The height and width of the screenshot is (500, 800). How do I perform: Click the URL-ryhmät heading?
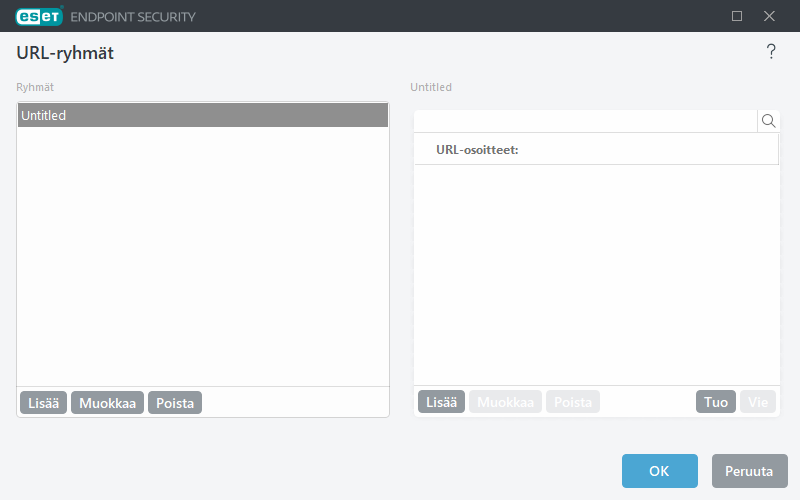(x=65, y=53)
